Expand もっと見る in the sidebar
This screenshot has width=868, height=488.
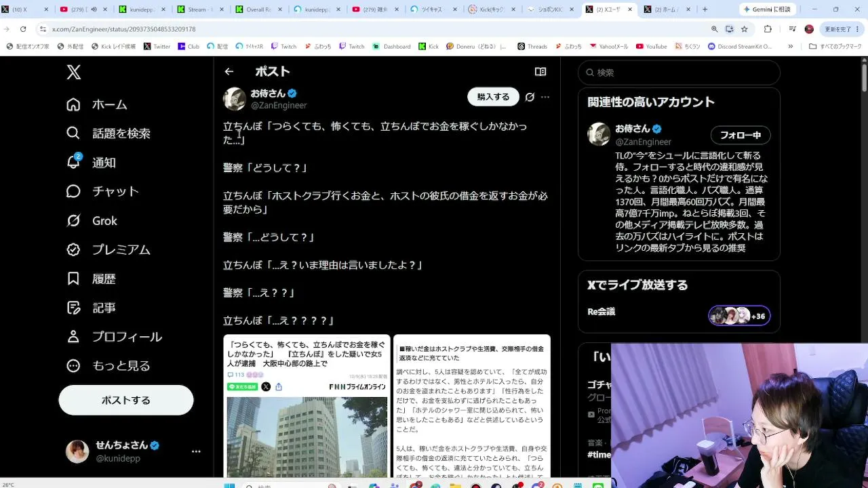[108, 366]
